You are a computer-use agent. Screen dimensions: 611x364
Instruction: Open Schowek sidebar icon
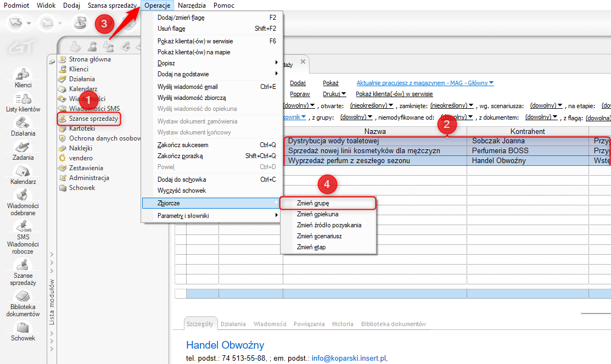pos(23,332)
